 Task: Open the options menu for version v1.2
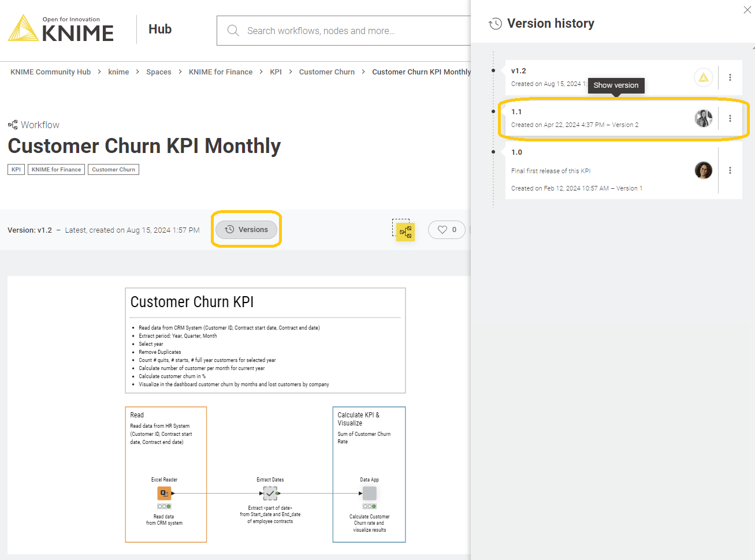click(730, 77)
